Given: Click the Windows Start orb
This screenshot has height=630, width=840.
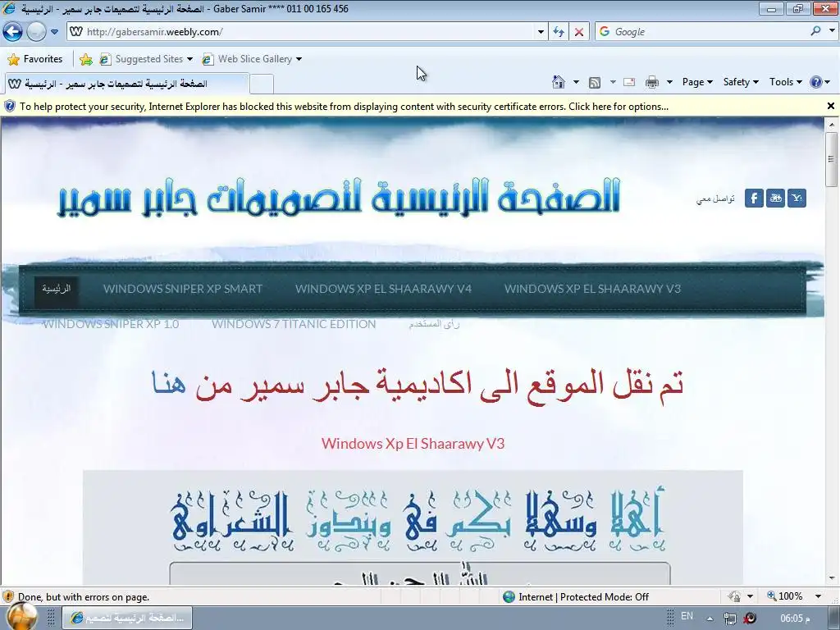Looking at the screenshot, I should [x=22, y=617].
